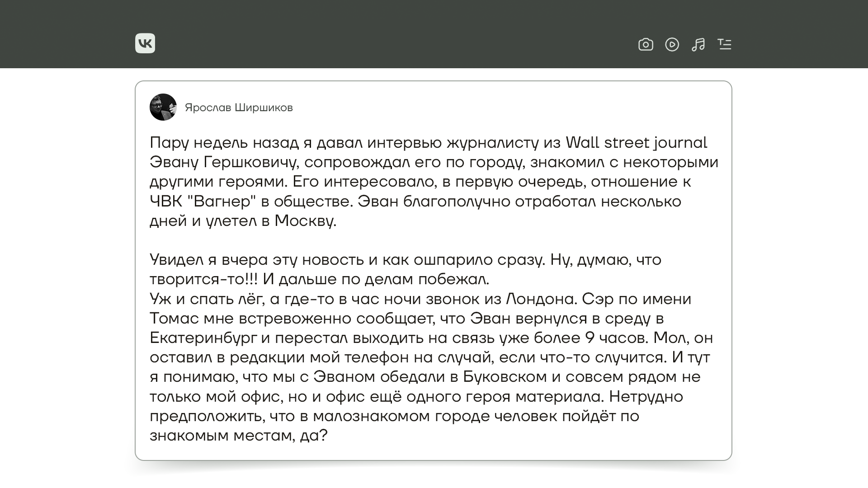The width and height of the screenshot is (868, 488).
Task: Click the phrase ЧВК "Вагнер"
Action: click(x=203, y=202)
